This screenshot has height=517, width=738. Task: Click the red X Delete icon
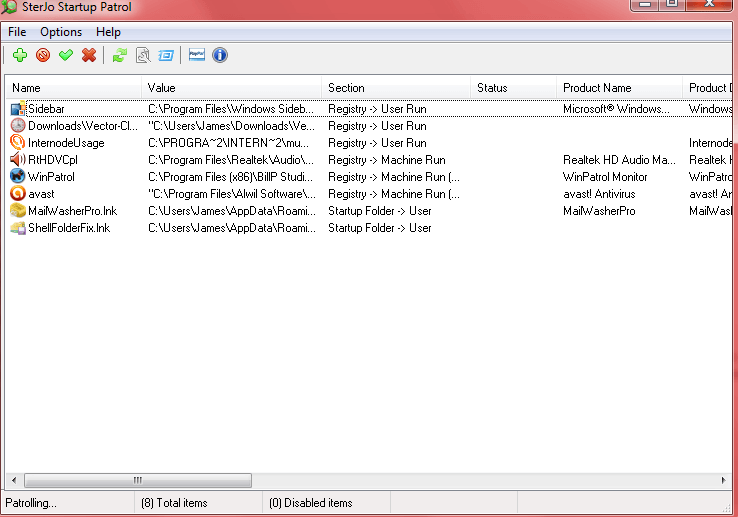coord(89,55)
